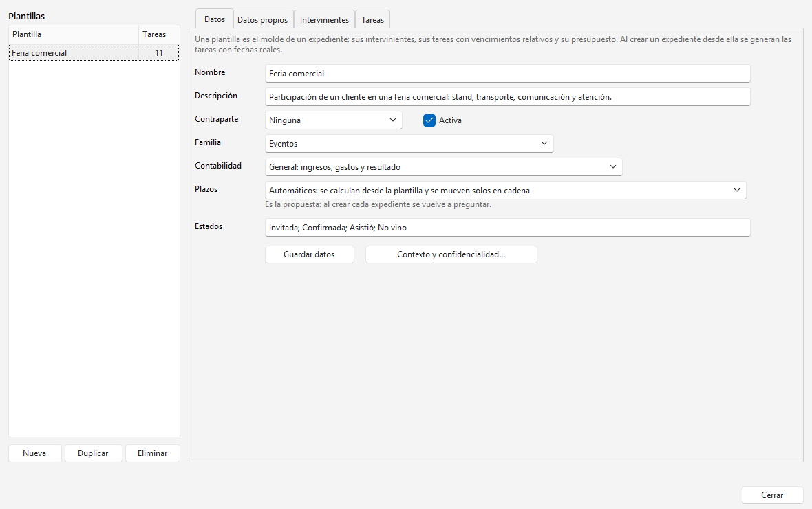
Task: Sort by the Plantilla column header
Action: (x=74, y=34)
